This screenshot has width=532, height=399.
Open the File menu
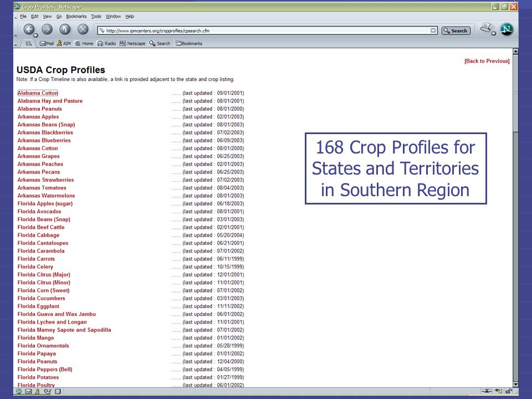click(x=23, y=16)
